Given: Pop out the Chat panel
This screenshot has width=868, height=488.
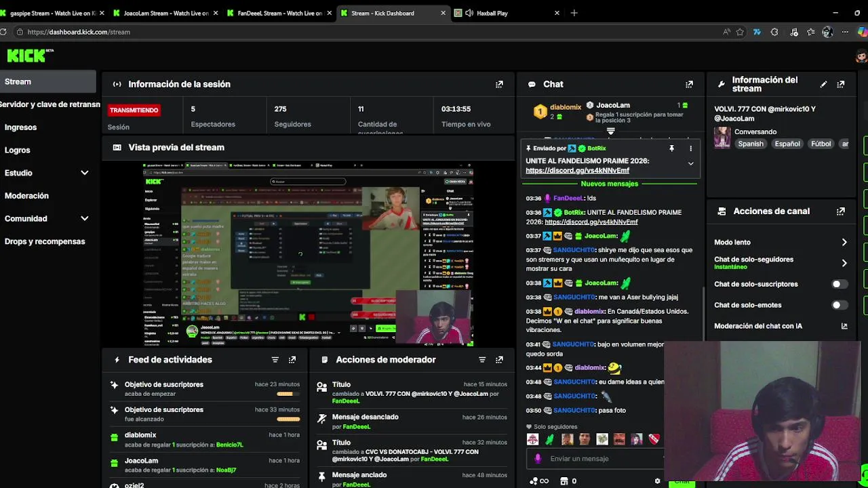Looking at the screenshot, I should pos(689,85).
